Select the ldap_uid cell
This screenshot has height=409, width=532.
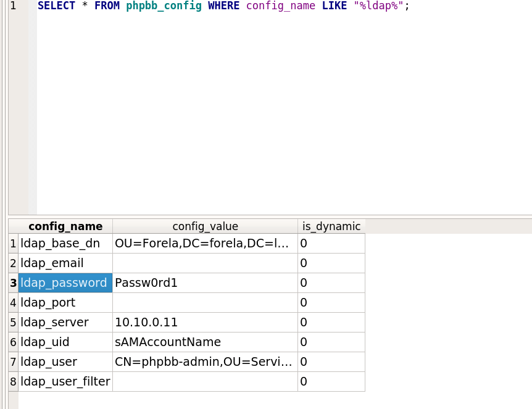(65, 342)
